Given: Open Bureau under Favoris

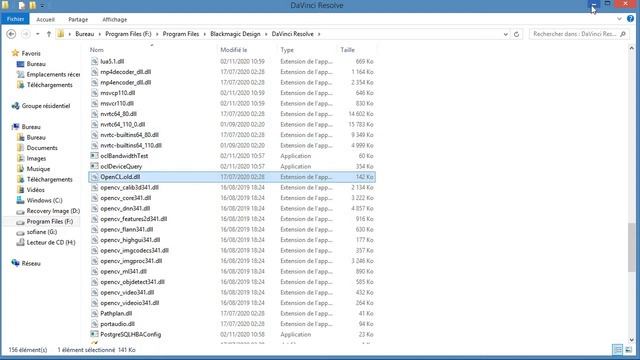Looking at the screenshot, I should (x=36, y=64).
